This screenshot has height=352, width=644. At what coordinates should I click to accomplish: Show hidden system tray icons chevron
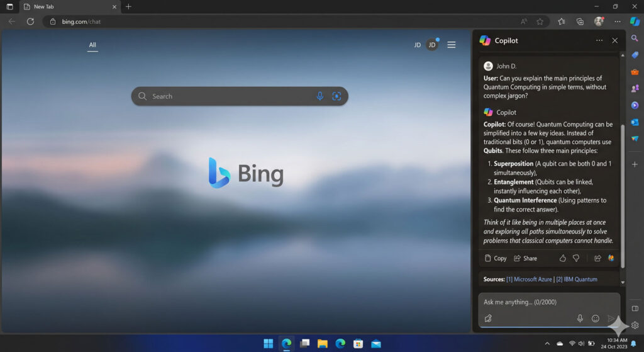547,343
